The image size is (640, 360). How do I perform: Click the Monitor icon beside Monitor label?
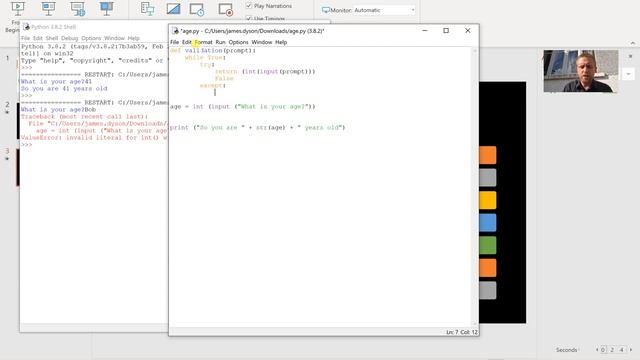(326, 10)
